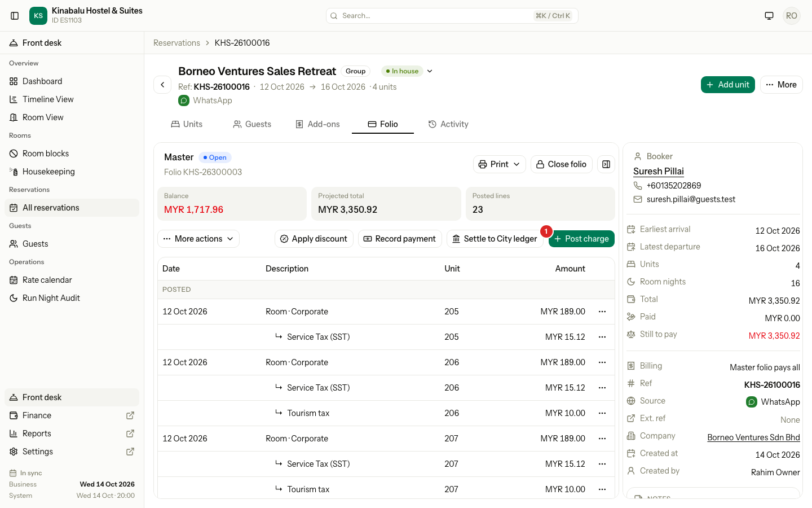This screenshot has width=812, height=508.
Task: Select the Folio tab
Action: click(x=383, y=124)
